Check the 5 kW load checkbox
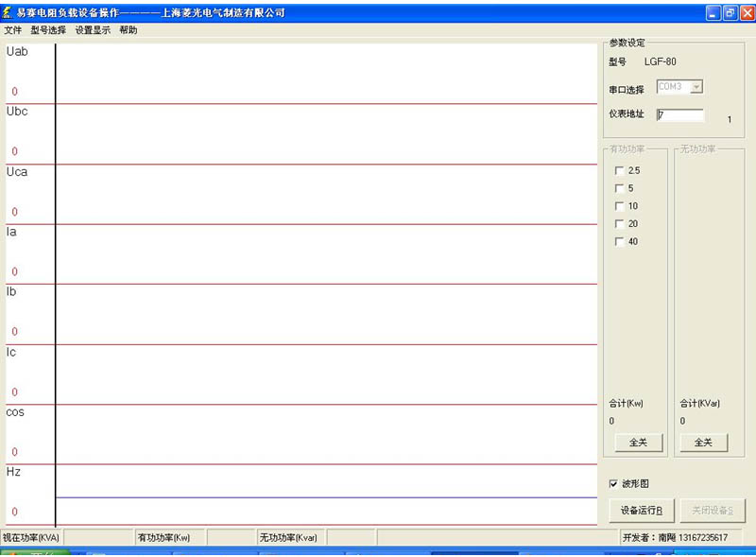The image size is (756, 557). click(620, 188)
